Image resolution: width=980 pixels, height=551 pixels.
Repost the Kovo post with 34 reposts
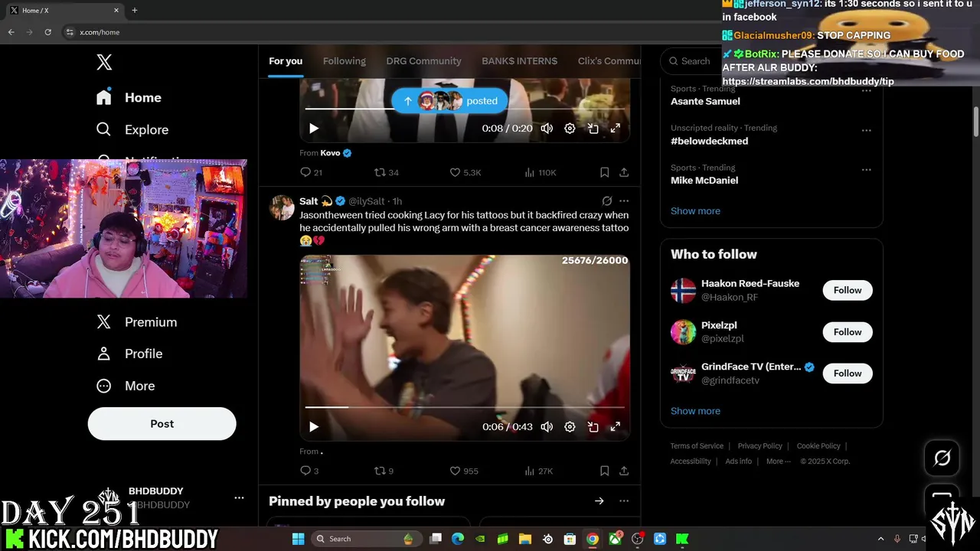point(387,172)
